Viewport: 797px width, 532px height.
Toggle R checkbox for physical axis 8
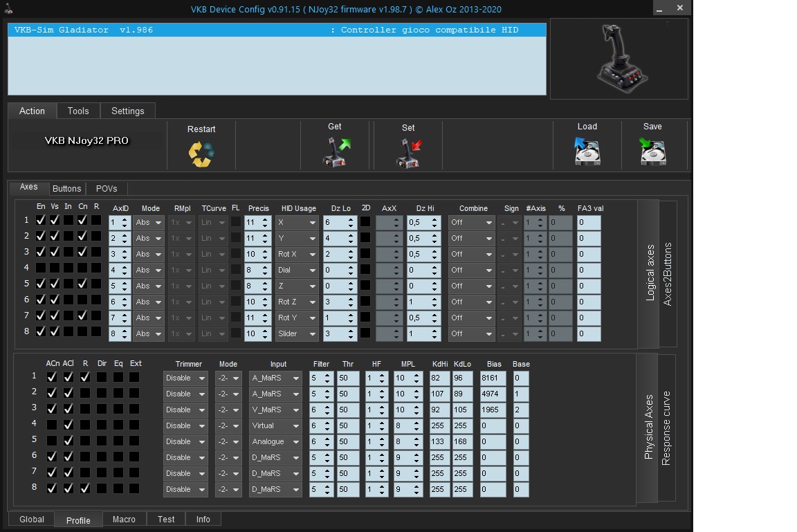coord(85,488)
